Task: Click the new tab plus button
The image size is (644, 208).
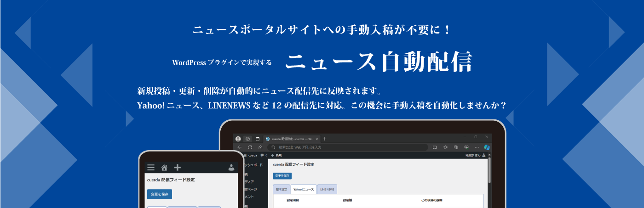Action: (324, 139)
